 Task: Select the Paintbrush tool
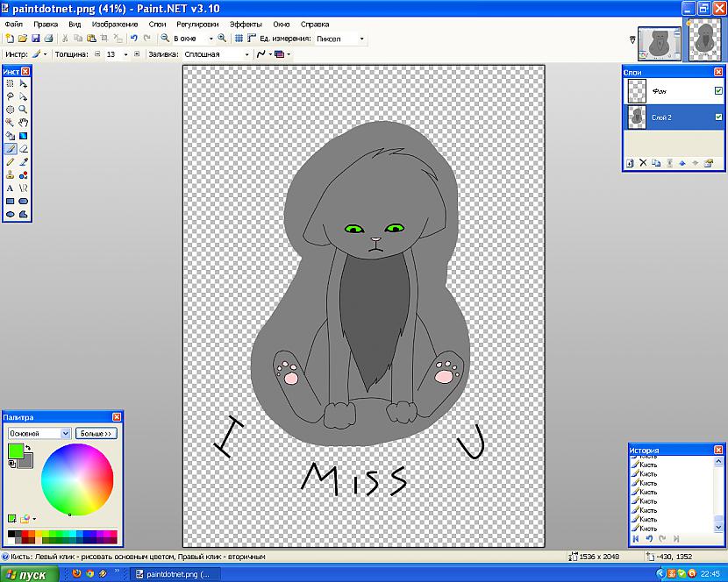[11, 149]
